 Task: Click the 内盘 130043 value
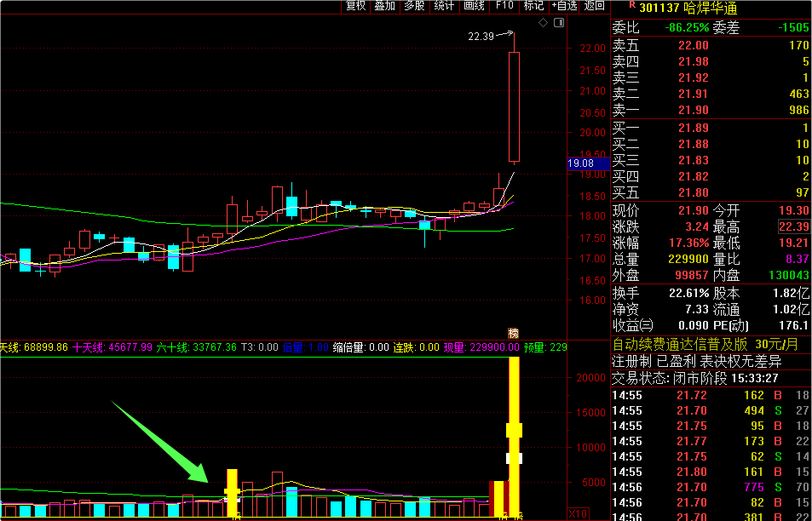tap(789, 275)
